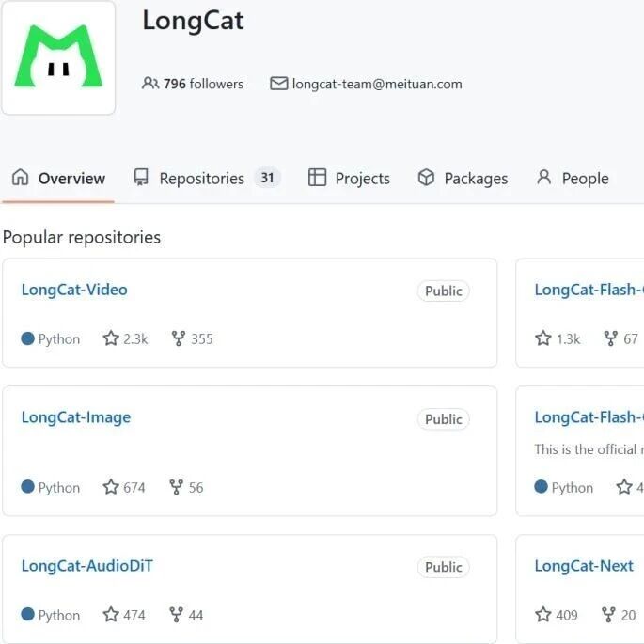Click the fork icon showing 56
The height and width of the screenshot is (644, 644).
click(x=176, y=487)
